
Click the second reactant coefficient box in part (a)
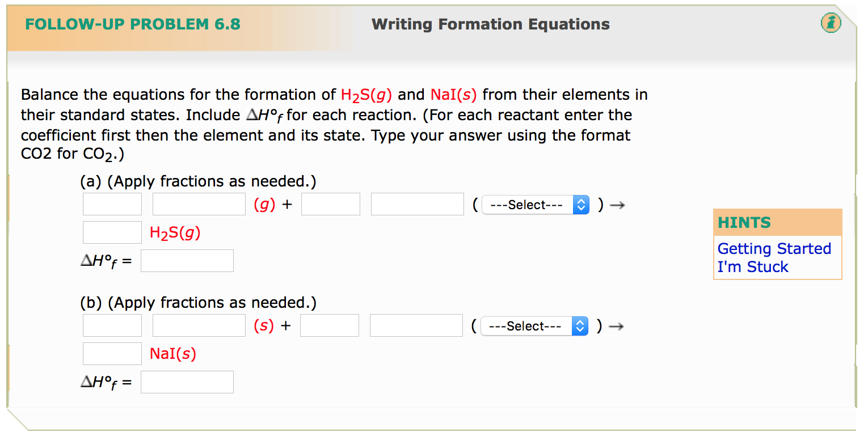click(331, 204)
